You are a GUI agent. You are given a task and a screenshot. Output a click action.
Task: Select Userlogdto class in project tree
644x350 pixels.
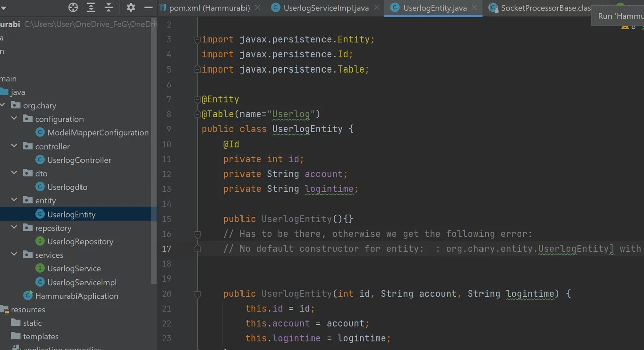point(67,187)
